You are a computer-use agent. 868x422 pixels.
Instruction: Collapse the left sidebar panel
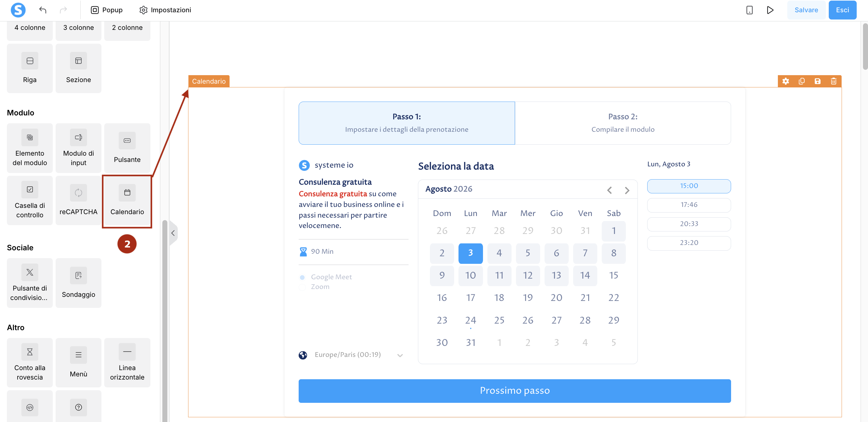pyautogui.click(x=173, y=233)
